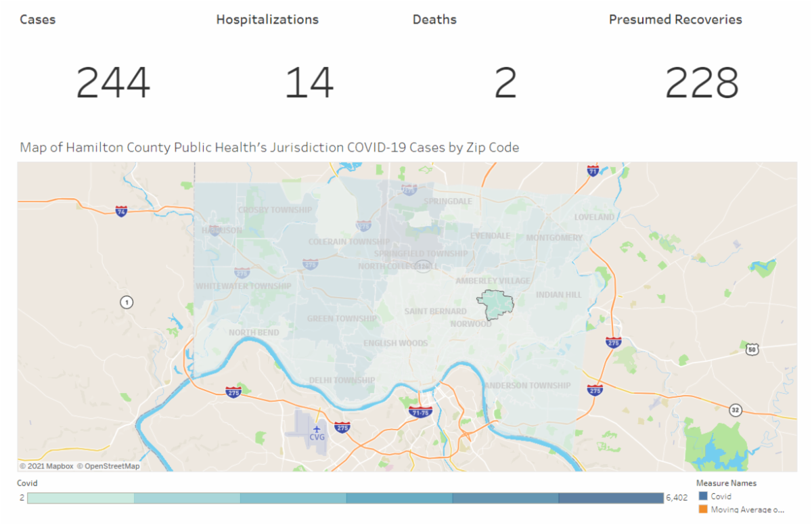The image size is (812, 525).
Task: Select the 244 Cases total value
Action: [x=113, y=83]
